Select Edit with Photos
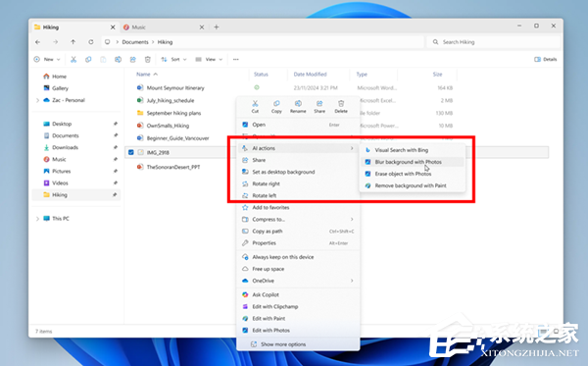588x366 pixels. [298, 331]
